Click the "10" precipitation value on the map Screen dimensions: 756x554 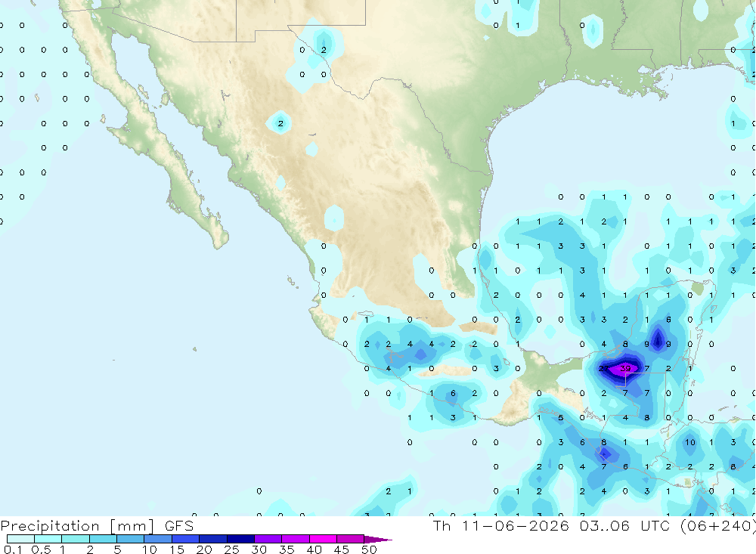[690, 442]
